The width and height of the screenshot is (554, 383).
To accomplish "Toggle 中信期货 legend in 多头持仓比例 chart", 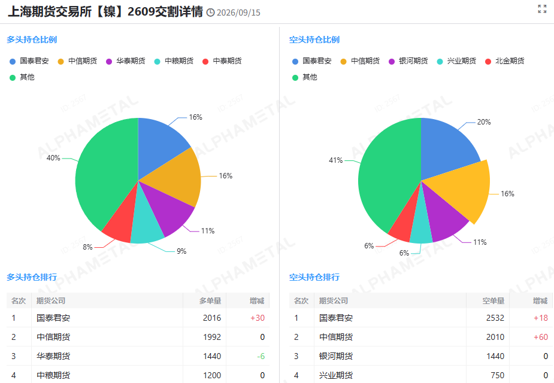I will pos(77,61).
